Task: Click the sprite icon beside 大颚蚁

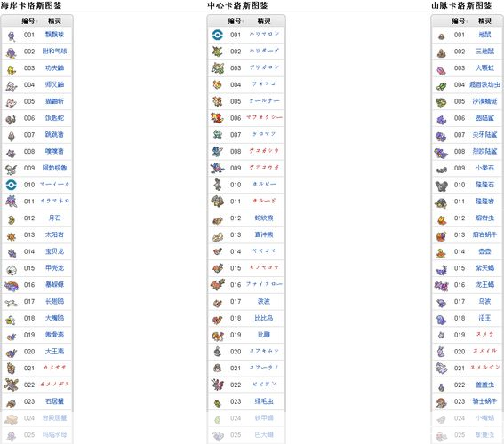Action: [x=441, y=70]
